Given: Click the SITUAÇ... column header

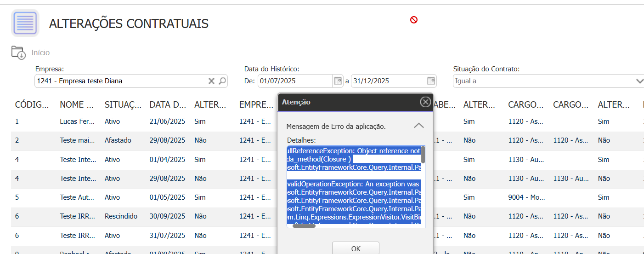Looking at the screenshot, I should click(123, 105).
